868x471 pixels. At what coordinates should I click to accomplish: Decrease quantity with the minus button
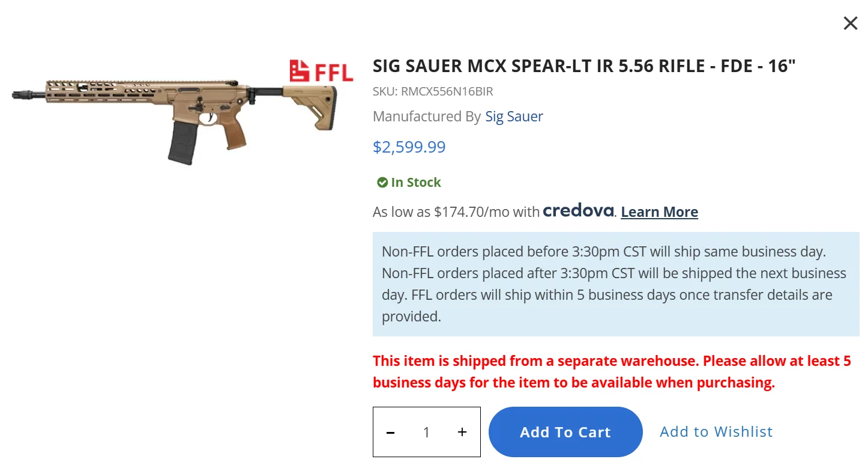tap(391, 432)
